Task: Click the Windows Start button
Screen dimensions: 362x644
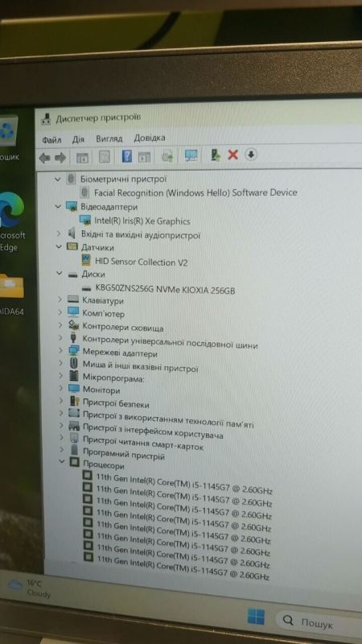Action: pyautogui.click(x=256, y=617)
